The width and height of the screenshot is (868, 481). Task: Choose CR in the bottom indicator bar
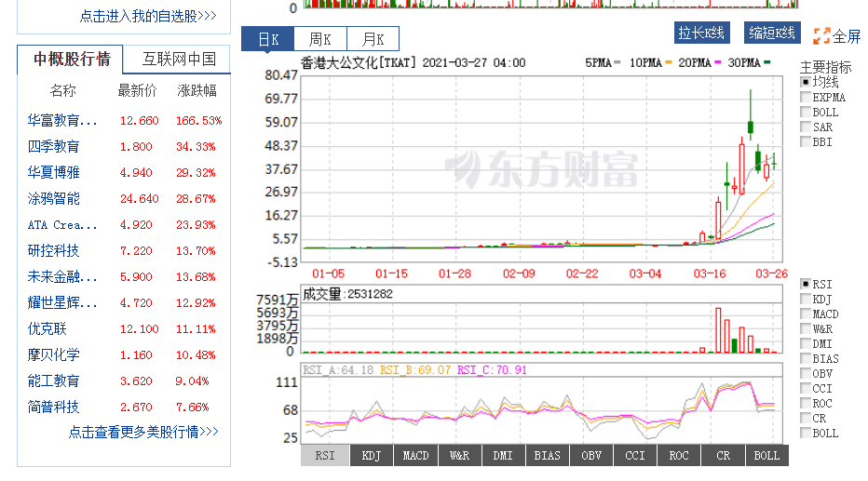coord(723,456)
